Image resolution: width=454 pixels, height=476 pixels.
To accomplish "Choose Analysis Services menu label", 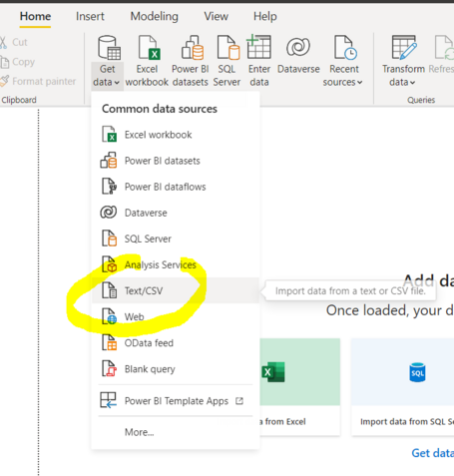I will coord(161,264).
